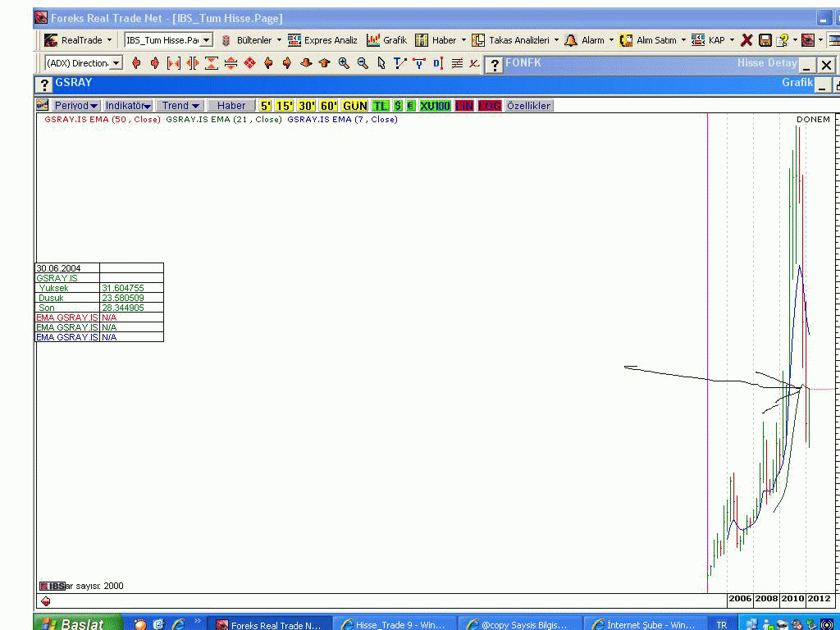Toggle XU100 relative display

coord(435,106)
